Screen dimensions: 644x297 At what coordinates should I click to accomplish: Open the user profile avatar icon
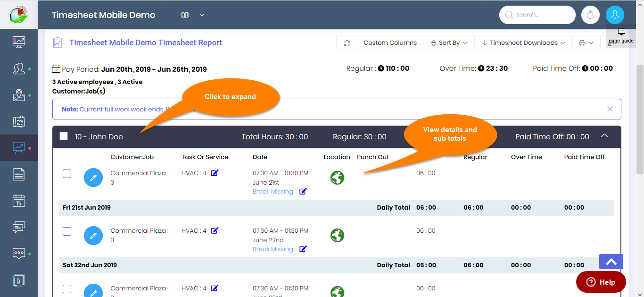tap(615, 15)
